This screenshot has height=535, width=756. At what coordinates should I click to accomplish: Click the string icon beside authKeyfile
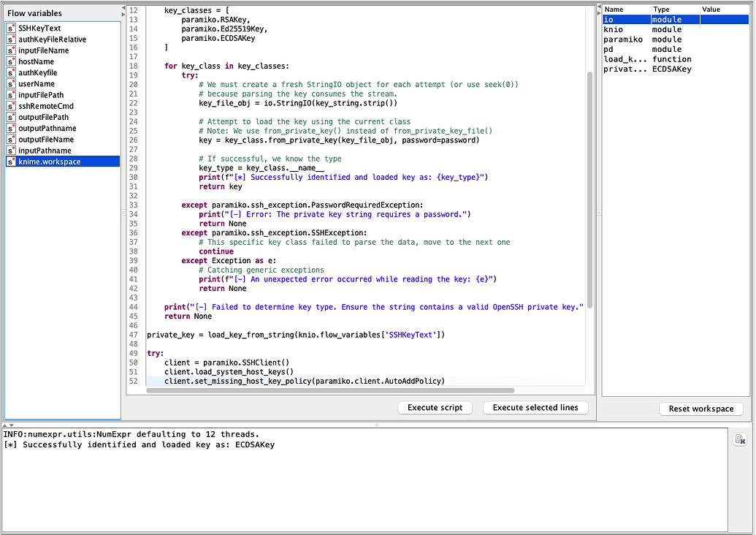click(x=11, y=72)
